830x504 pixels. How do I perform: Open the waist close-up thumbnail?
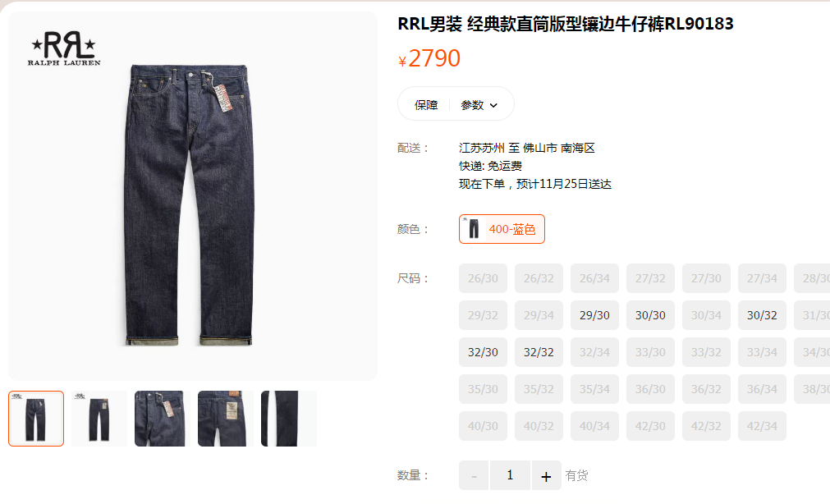(162, 419)
